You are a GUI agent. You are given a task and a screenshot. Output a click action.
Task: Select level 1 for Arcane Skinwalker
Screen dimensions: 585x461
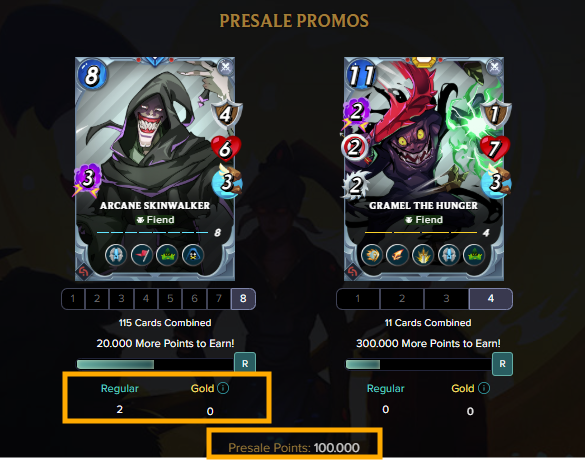pos(73,299)
